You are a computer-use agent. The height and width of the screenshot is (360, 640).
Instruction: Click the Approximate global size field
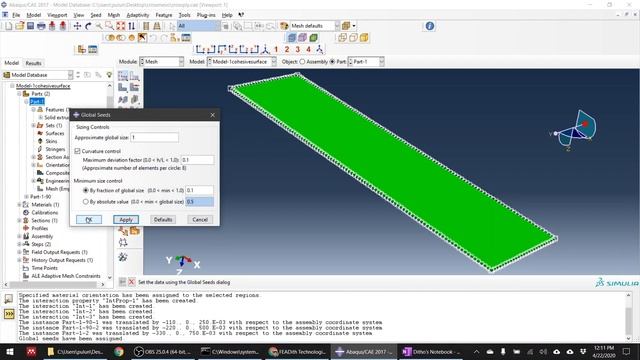coord(154,138)
